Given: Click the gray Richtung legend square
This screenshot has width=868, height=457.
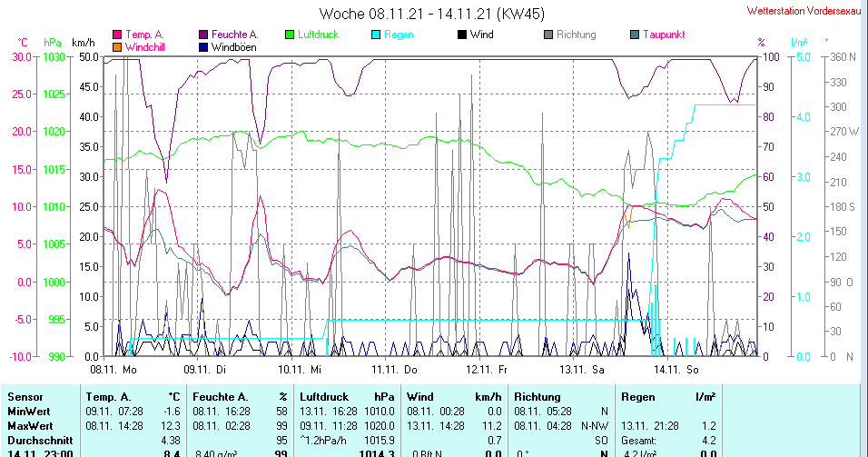Looking at the screenshot, I should coord(548,35).
